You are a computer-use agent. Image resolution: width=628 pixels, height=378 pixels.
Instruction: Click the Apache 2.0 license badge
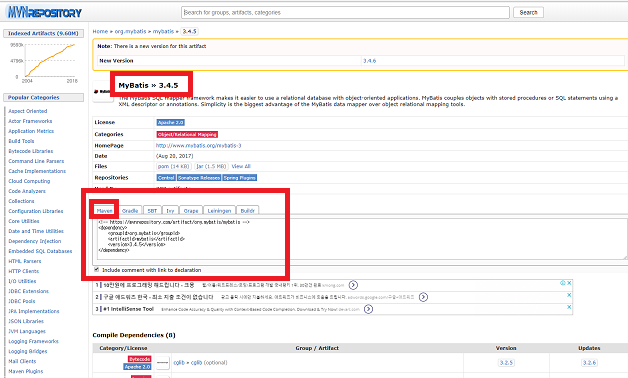[x=171, y=123]
